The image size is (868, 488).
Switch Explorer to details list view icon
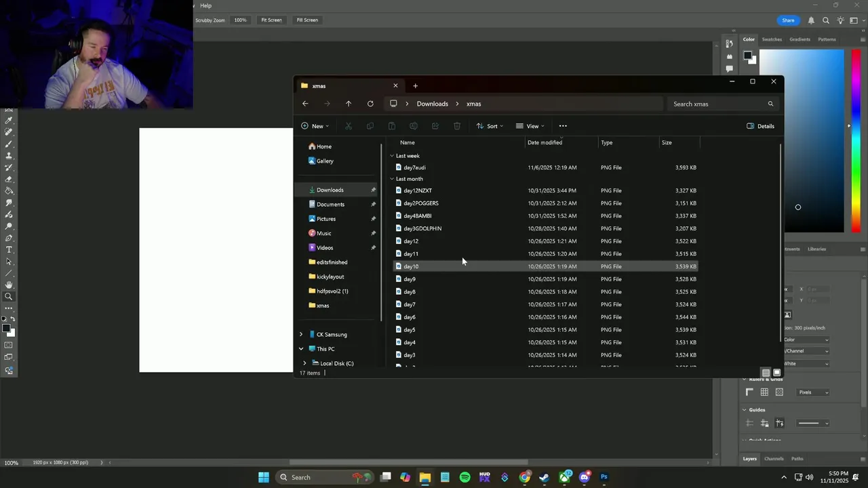click(766, 373)
